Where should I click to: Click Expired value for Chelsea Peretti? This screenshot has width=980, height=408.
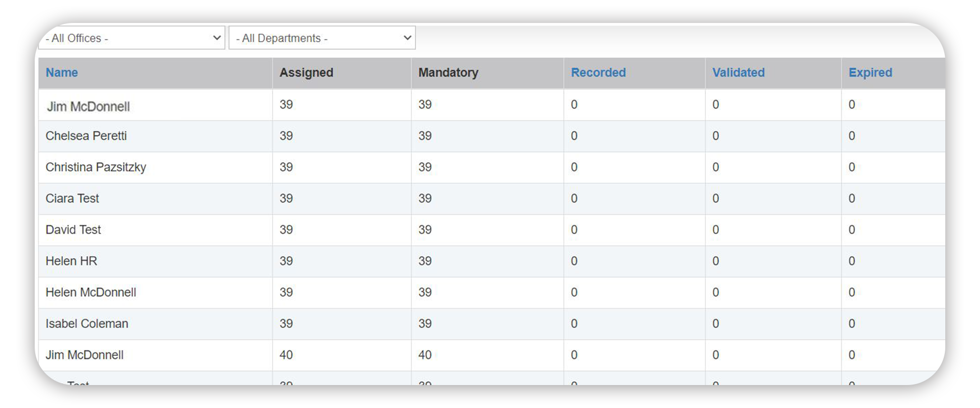click(852, 136)
